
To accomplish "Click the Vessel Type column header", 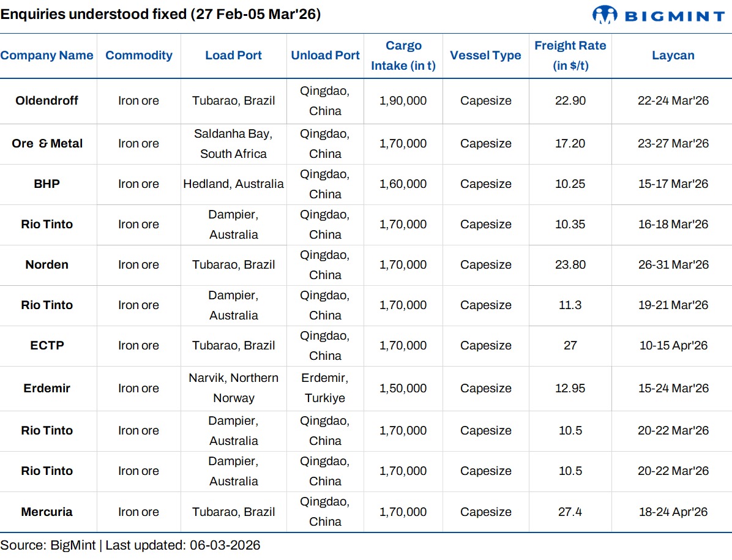I will point(485,56).
